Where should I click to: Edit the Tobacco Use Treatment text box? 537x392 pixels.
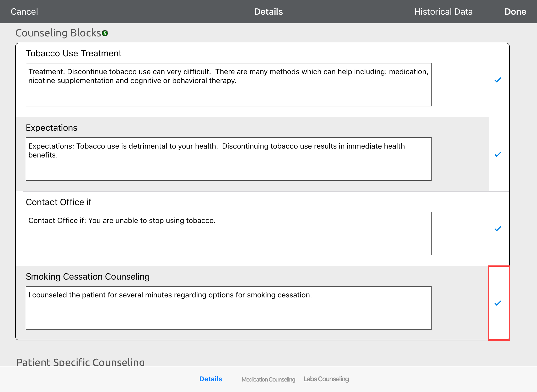coord(228,85)
